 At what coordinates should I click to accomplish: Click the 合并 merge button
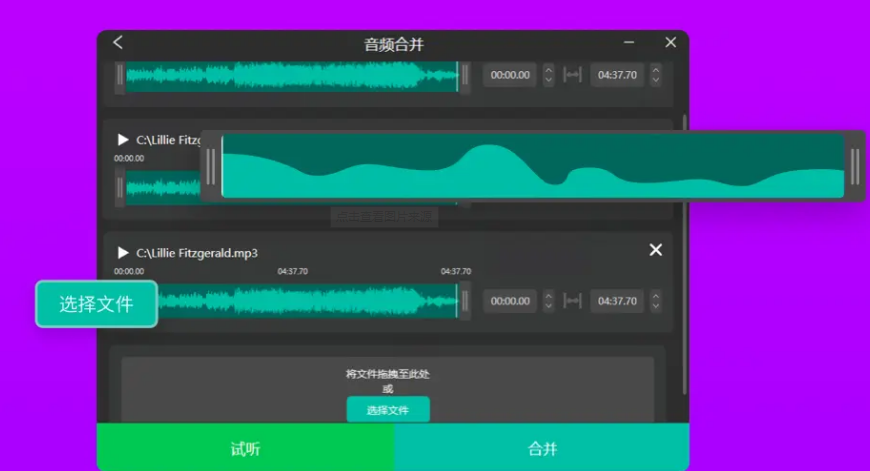tap(542, 447)
